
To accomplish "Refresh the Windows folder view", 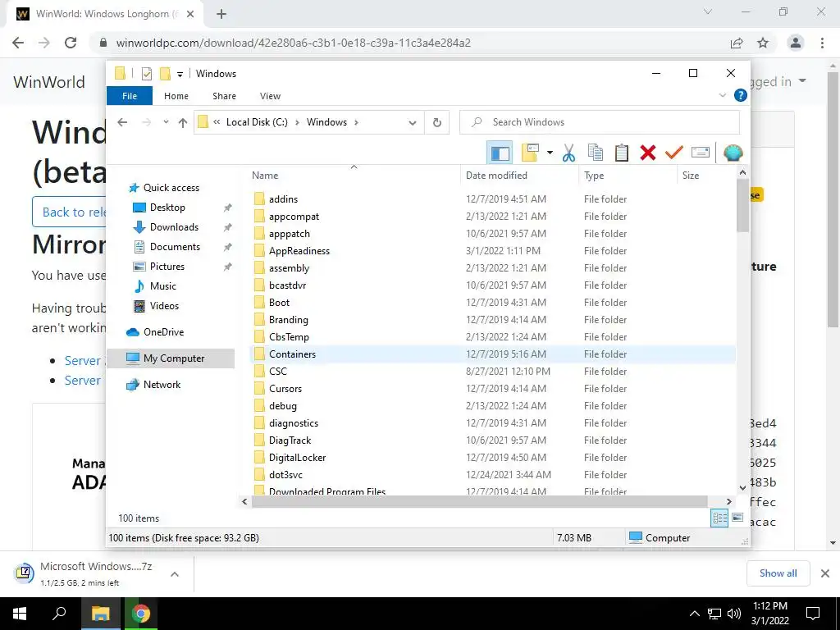I will pyautogui.click(x=437, y=123).
